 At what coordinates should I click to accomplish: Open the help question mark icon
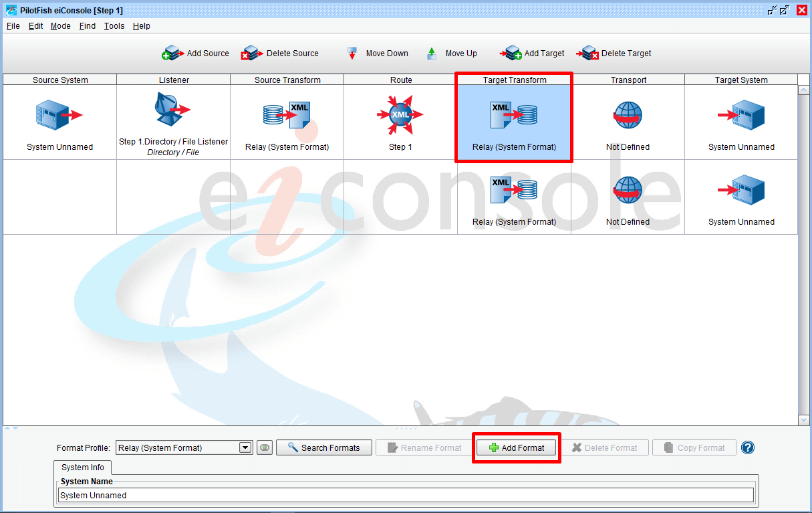pos(748,447)
